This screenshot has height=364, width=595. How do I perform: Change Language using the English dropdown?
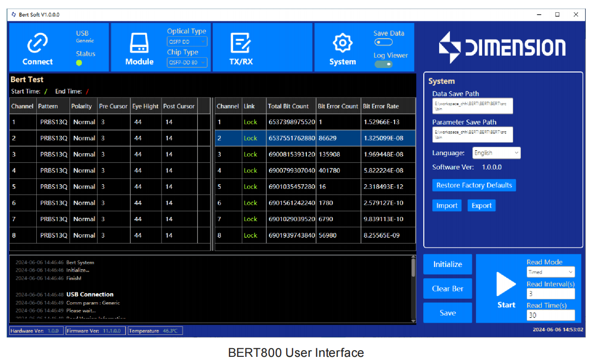(496, 153)
